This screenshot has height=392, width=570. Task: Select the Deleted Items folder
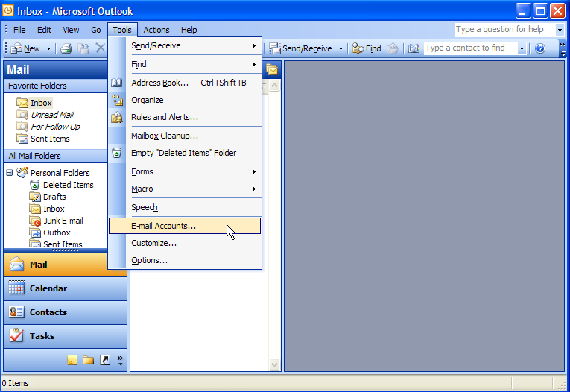click(x=68, y=185)
